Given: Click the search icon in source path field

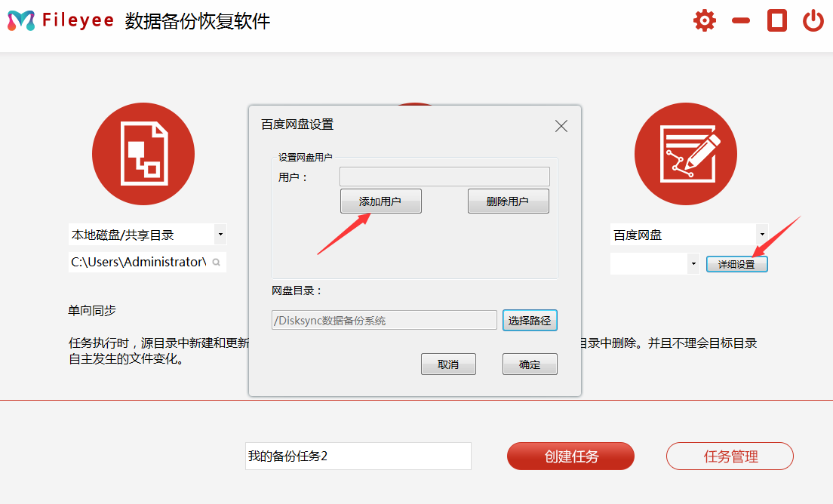Looking at the screenshot, I should coord(216,263).
